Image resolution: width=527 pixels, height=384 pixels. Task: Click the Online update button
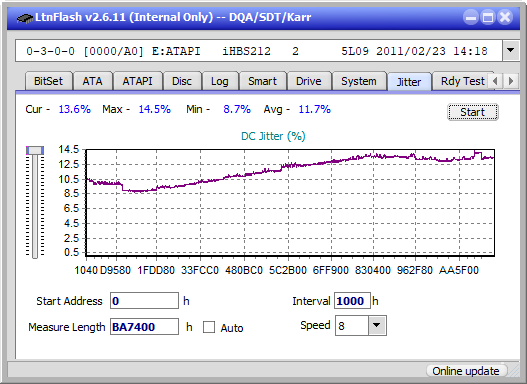pos(466,371)
